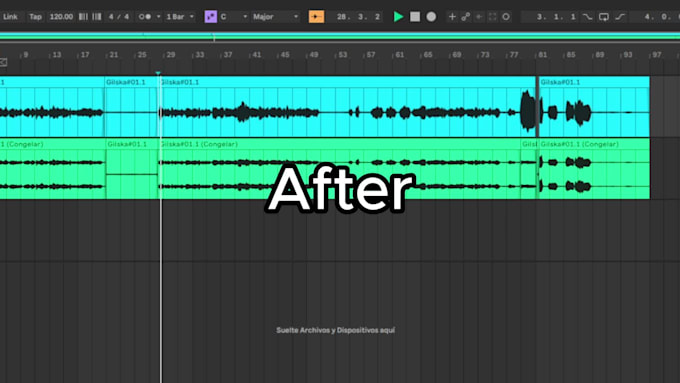This screenshot has height=383, width=680.
Task: Click the Re-Enable Automation icon
Action: [x=479, y=17]
